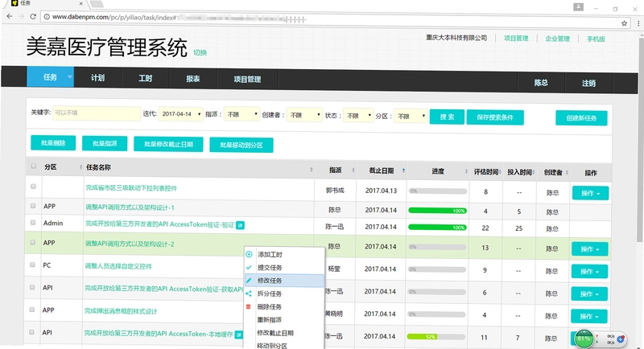
Task: Click the 搜索 button
Action: point(447,117)
